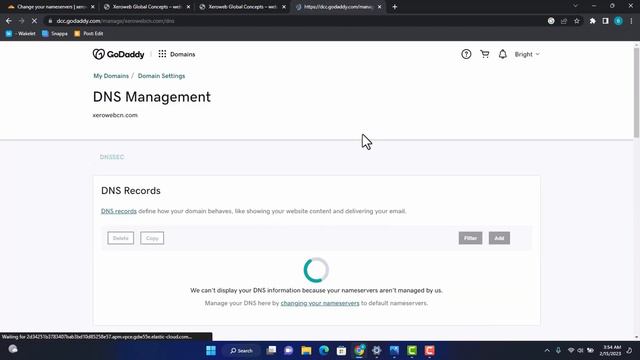Open the help question mark icon

click(x=466, y=54)
